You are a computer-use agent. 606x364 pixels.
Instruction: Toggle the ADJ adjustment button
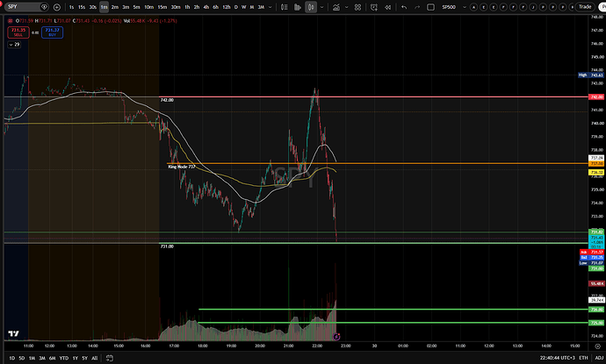[x=599, y=358]
